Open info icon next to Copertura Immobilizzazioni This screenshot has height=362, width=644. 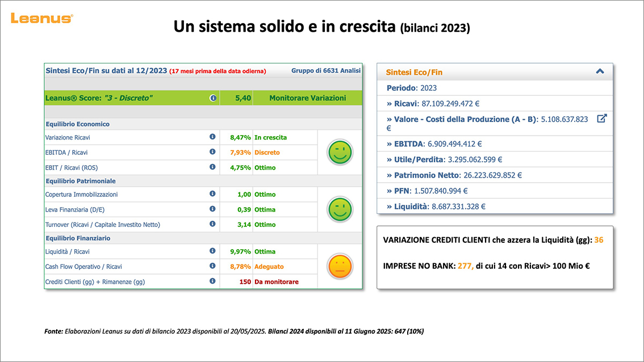(212, 193)
